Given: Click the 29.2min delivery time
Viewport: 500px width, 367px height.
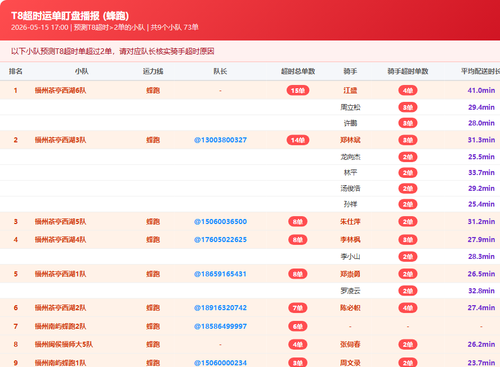Looking at the screenshot, I should pyautogui.click(x=481, y=188).
